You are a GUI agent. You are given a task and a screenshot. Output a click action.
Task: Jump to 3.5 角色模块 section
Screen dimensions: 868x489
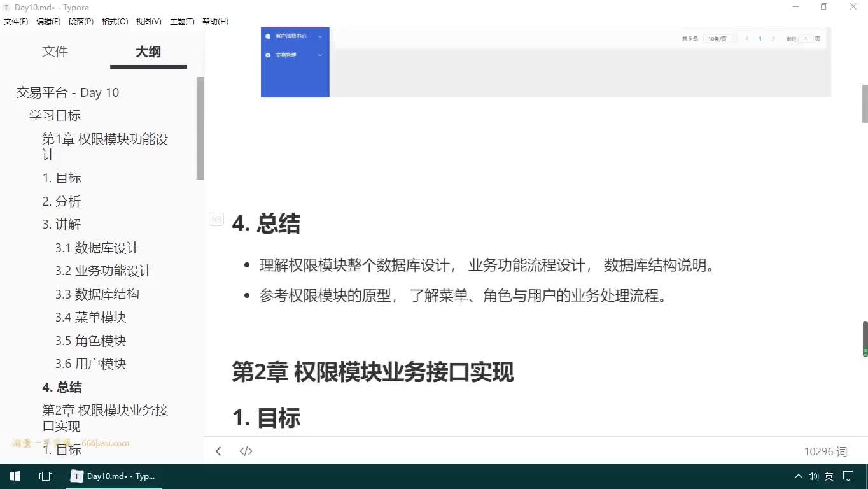coord(90,341)
